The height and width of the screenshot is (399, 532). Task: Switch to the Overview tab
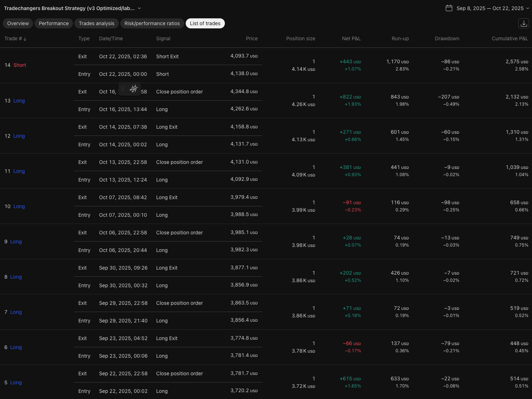pos(18,23)
